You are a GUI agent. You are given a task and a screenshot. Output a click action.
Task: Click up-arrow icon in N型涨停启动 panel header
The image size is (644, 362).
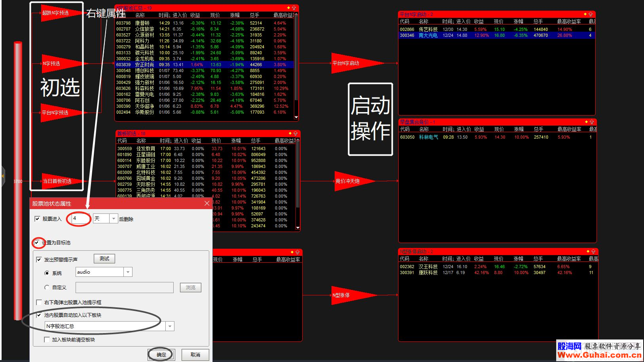(593, 251)
